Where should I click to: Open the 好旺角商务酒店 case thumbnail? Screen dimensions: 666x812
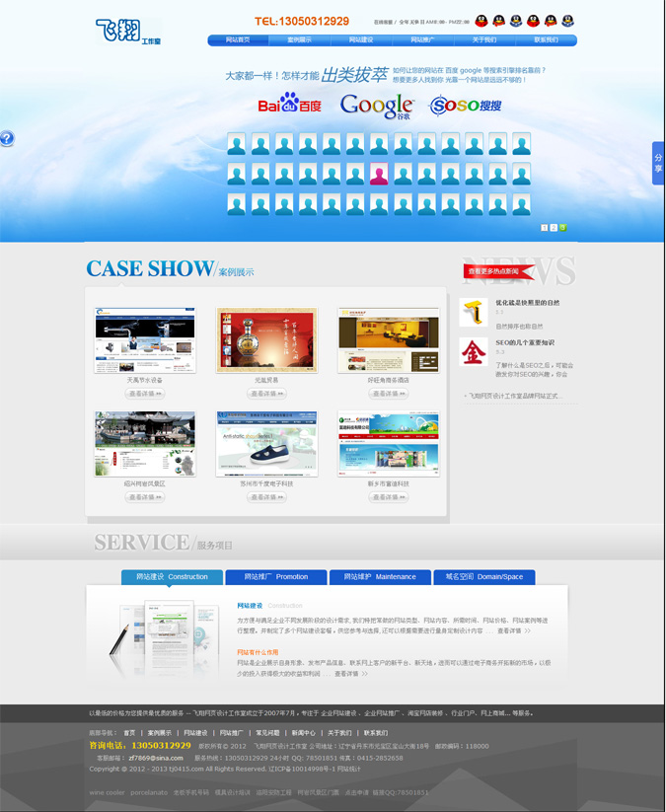[x=389, y=339]
